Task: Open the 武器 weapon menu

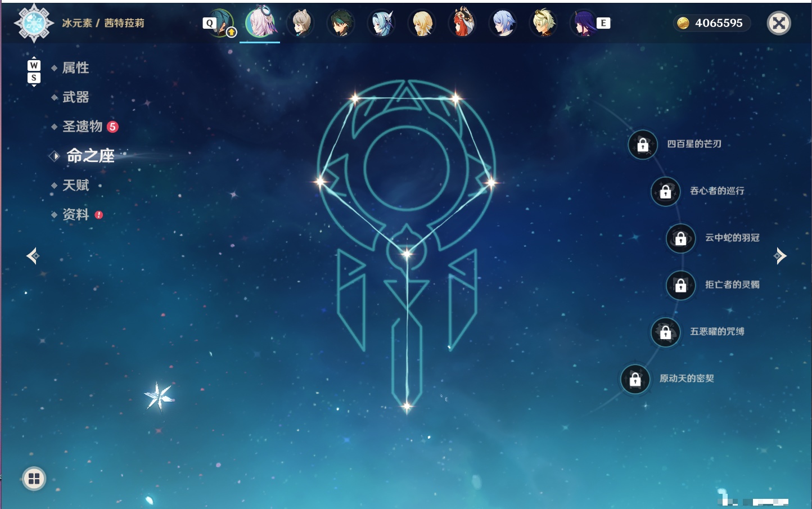Action: click(x=75, y=97)
